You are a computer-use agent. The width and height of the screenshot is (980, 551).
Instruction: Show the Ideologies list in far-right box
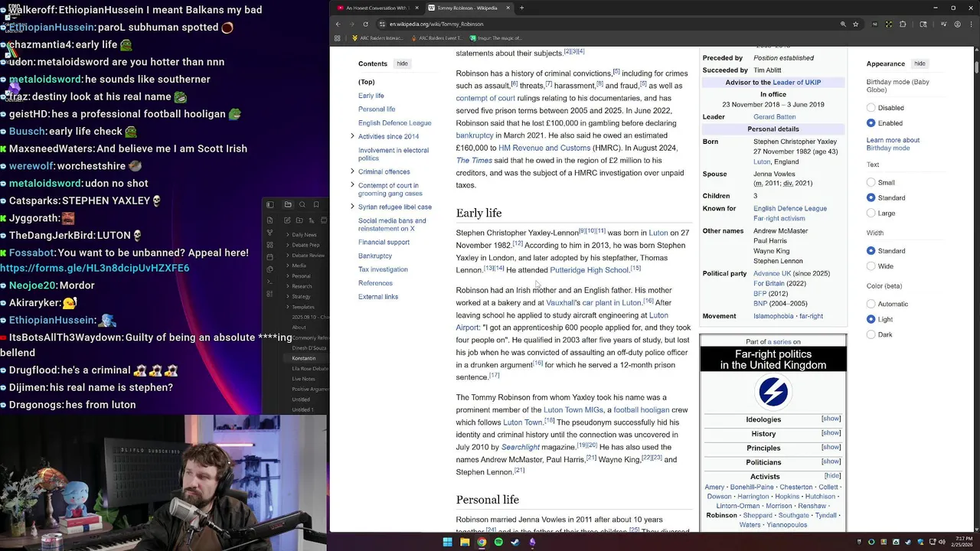(831, 419)
